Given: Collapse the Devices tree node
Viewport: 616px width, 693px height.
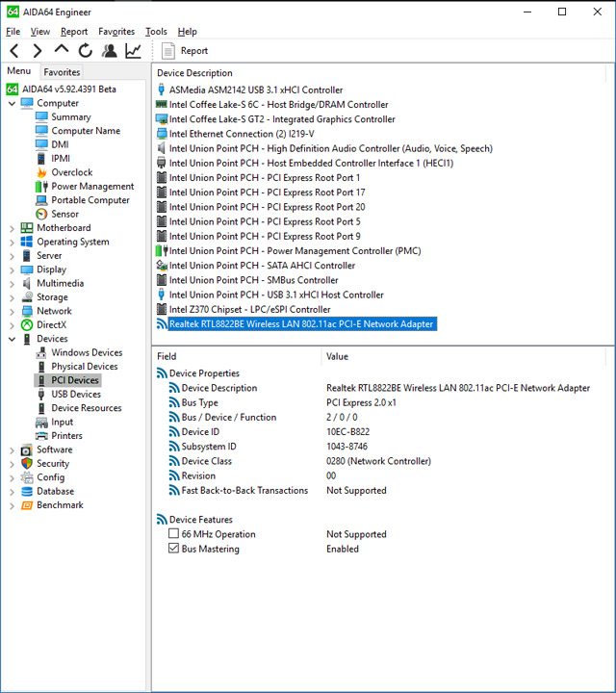Looking at the screenshot, I should (x=12, y=339).
